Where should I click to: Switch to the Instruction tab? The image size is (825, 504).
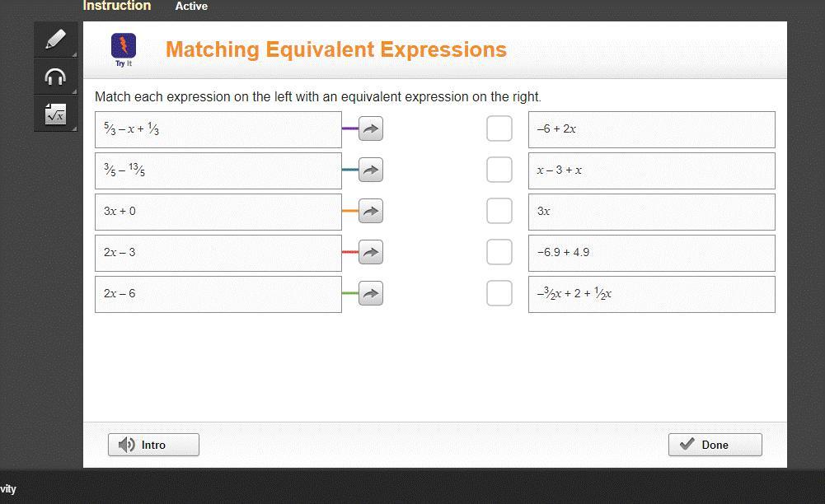[x=117, y=6]
